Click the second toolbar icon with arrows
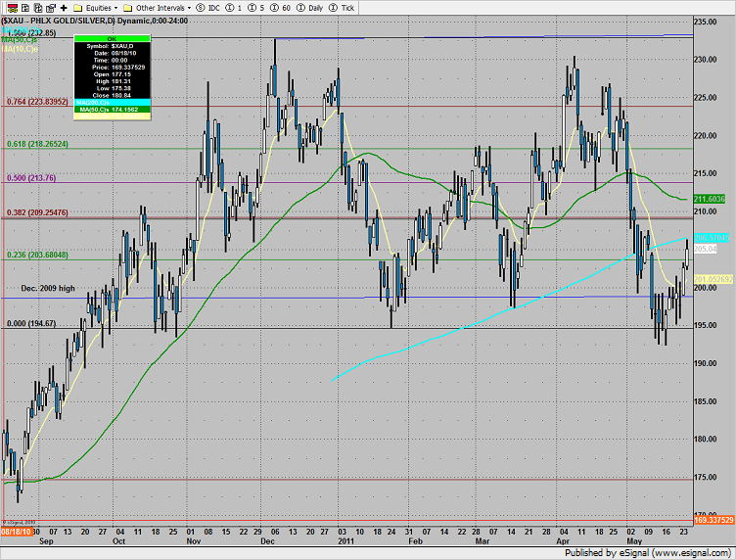 click(25, 8)
